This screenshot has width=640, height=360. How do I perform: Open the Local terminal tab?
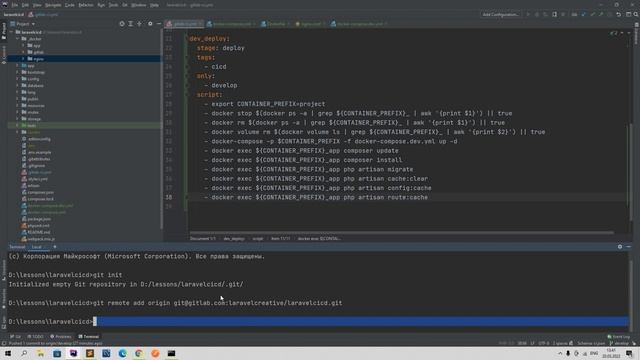click(37, 247)
